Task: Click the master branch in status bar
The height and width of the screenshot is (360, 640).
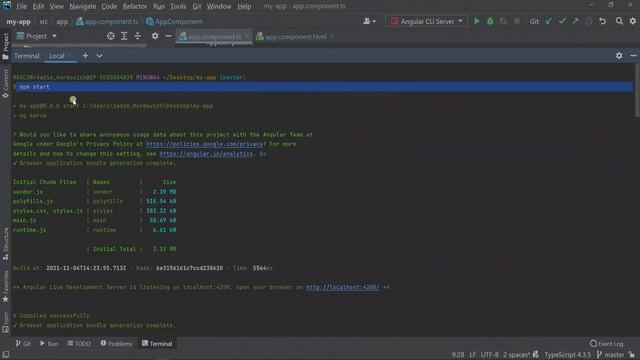Action: pyautogui.click(x=611, y=355)
